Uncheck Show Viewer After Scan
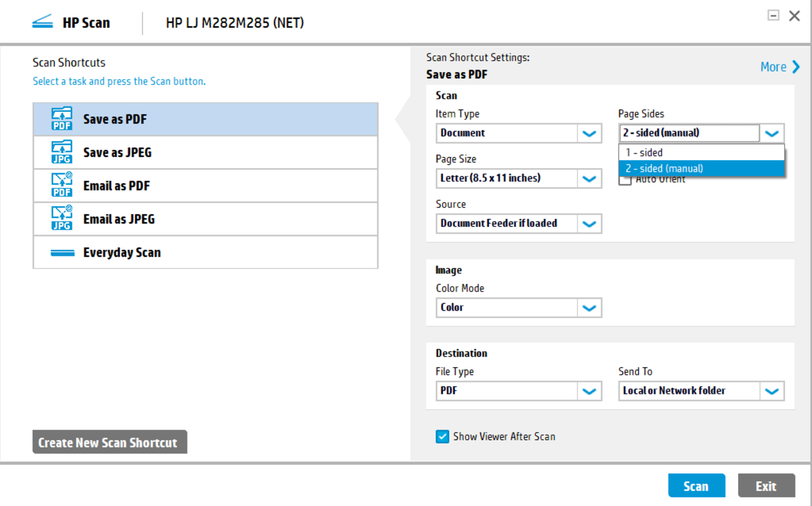 click(442, 436)
